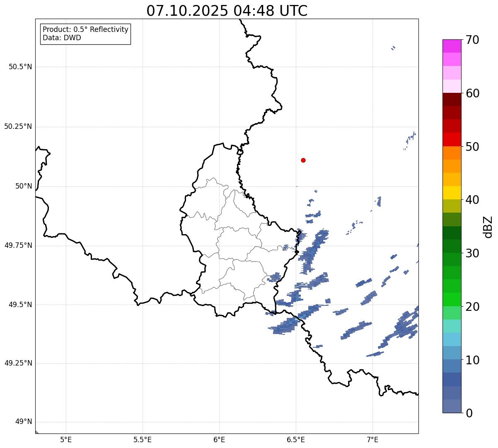Click the 6.5°E longitude label

[x=296, y=439]
